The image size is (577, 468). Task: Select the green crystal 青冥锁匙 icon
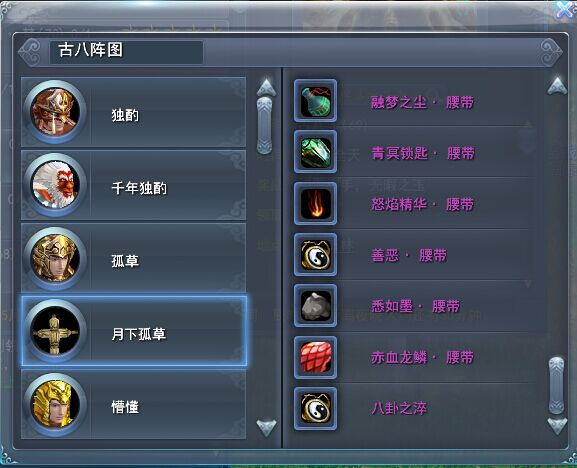(x=315, y=152)
